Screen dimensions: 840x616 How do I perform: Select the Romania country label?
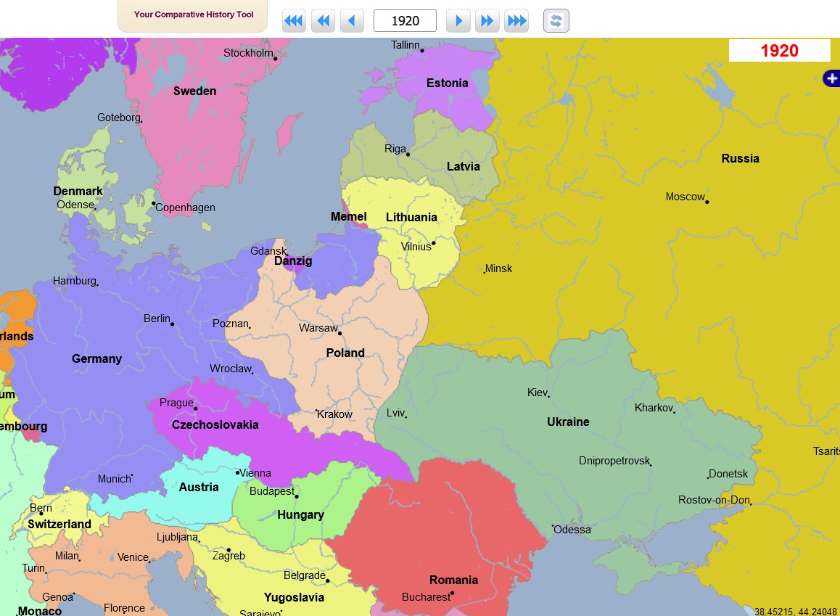(x=453, y=580)
